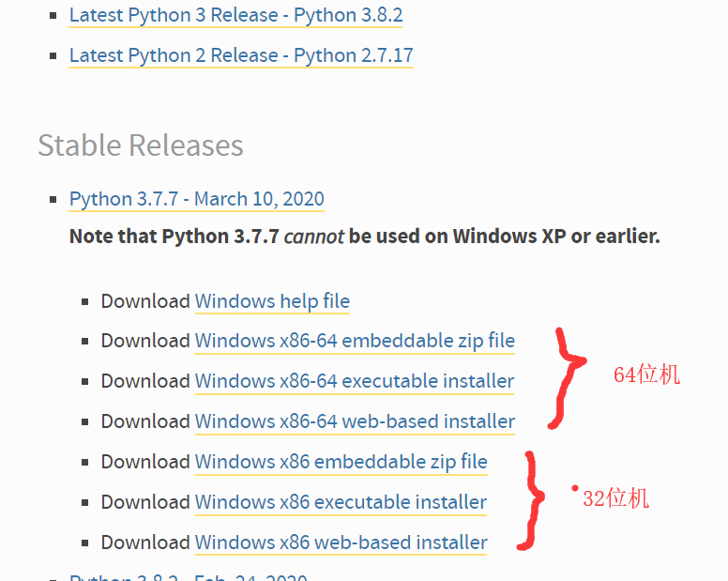This screenshot has height=581, width=728.
Task: Click the red 32位机 annotation label
Action: tap(615, 498)
